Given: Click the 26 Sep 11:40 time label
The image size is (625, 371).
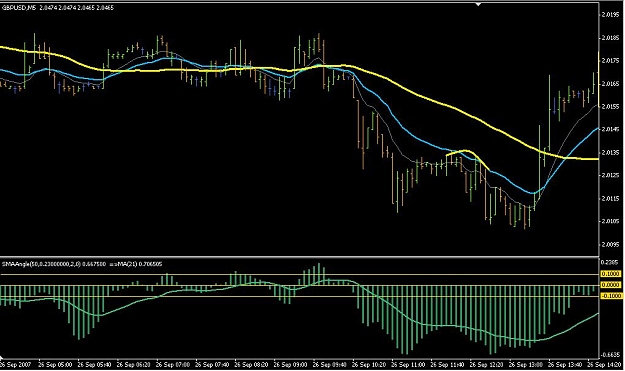Looking at the screenshot, I should pyautogui.click(x=448, y=365).
